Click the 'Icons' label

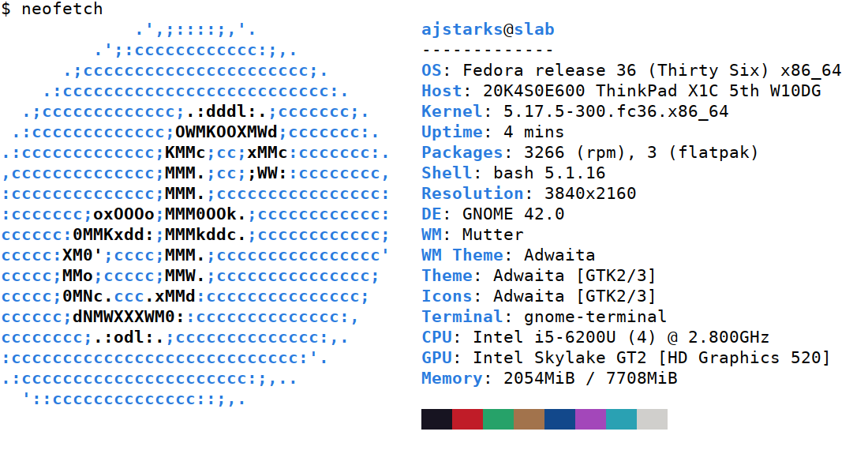click(447, 295)
